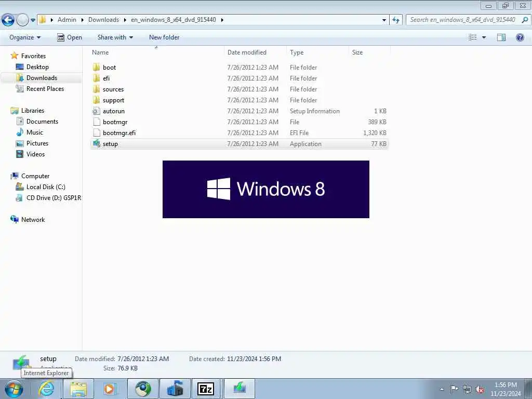Screen dimensions: 532x399
Task: Select the setup application icon in list
Action: 96,143
